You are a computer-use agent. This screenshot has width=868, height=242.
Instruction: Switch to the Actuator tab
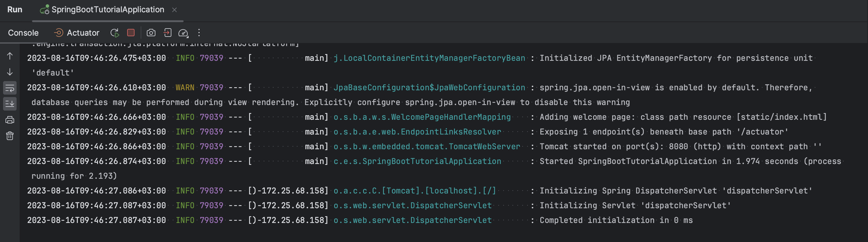[77, 33]
